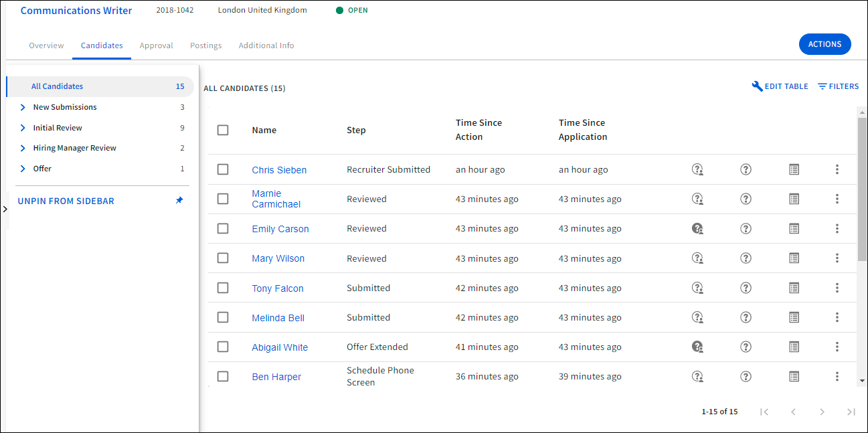Click the question-mark circle in Marnie Carmichael row

tap(746, 199)
